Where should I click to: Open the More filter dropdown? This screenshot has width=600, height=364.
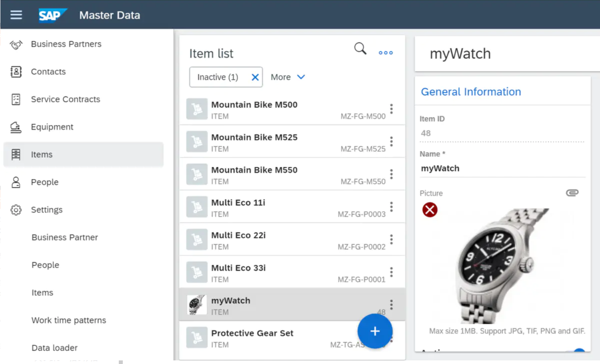pyautogui.click(x=288, y=77)
